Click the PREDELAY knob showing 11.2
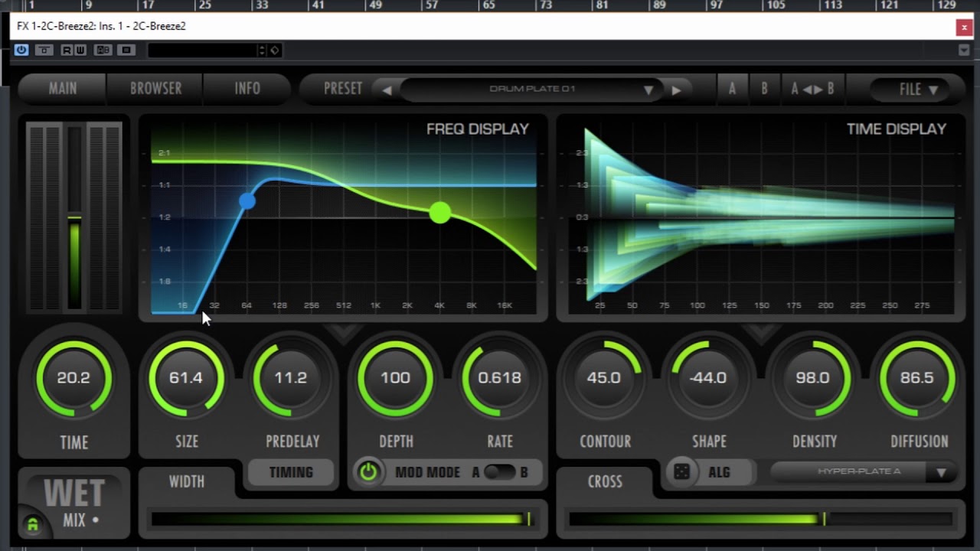980x551 pixels. pos(291,378)
